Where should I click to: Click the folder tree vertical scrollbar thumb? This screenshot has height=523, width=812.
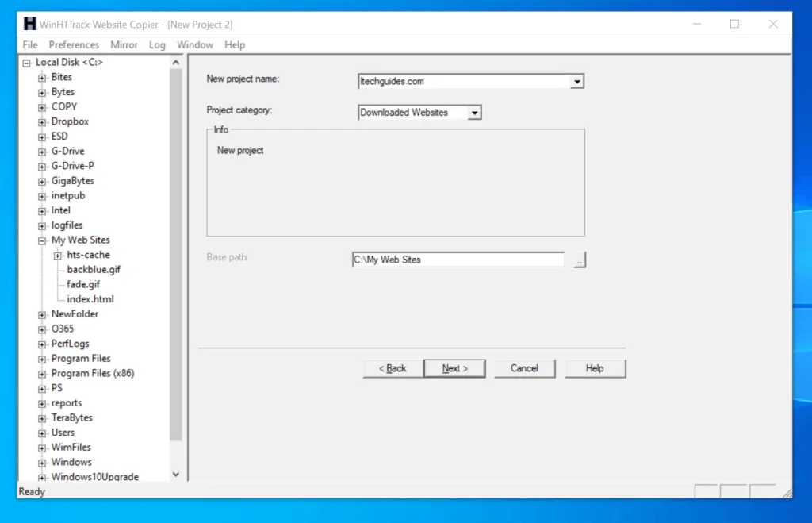coord(176,255)
